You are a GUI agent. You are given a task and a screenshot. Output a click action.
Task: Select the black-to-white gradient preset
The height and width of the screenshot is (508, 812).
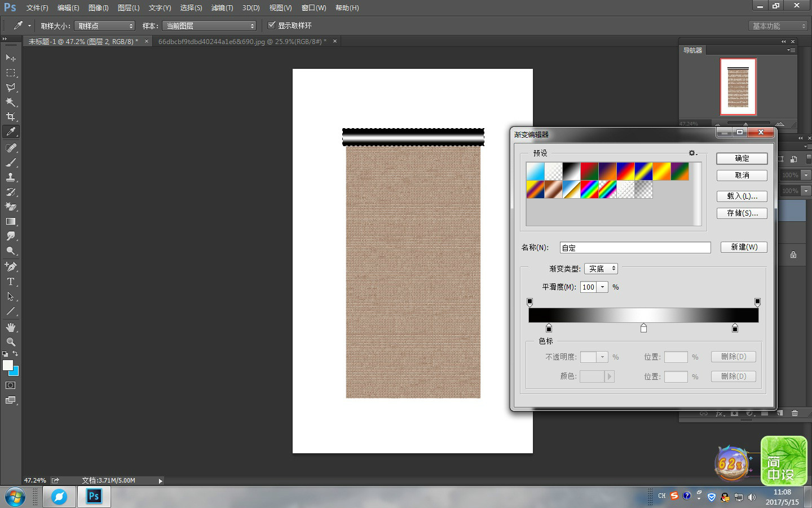[x=572, y=172]
